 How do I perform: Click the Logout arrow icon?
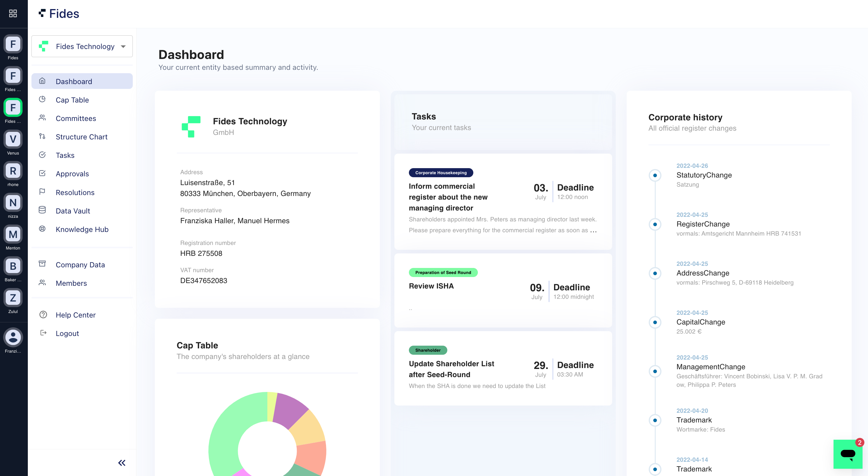[x=43, y=333]
